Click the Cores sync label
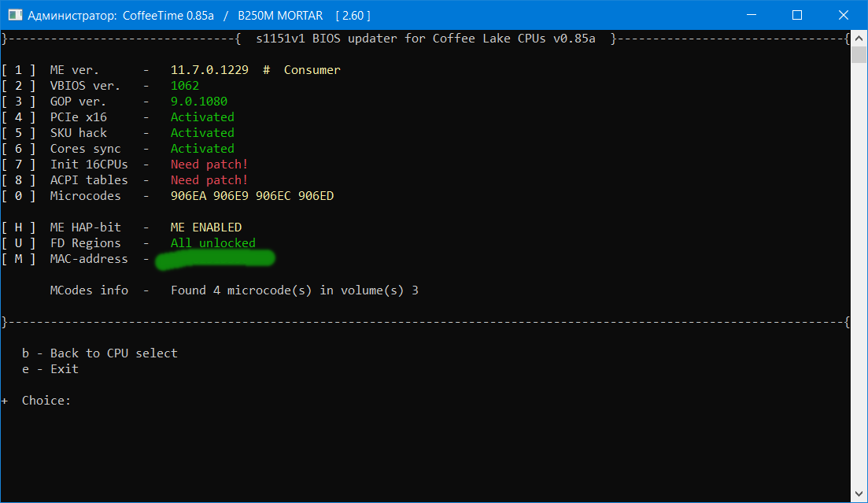The image size is (868, 503). coord(85,149)
